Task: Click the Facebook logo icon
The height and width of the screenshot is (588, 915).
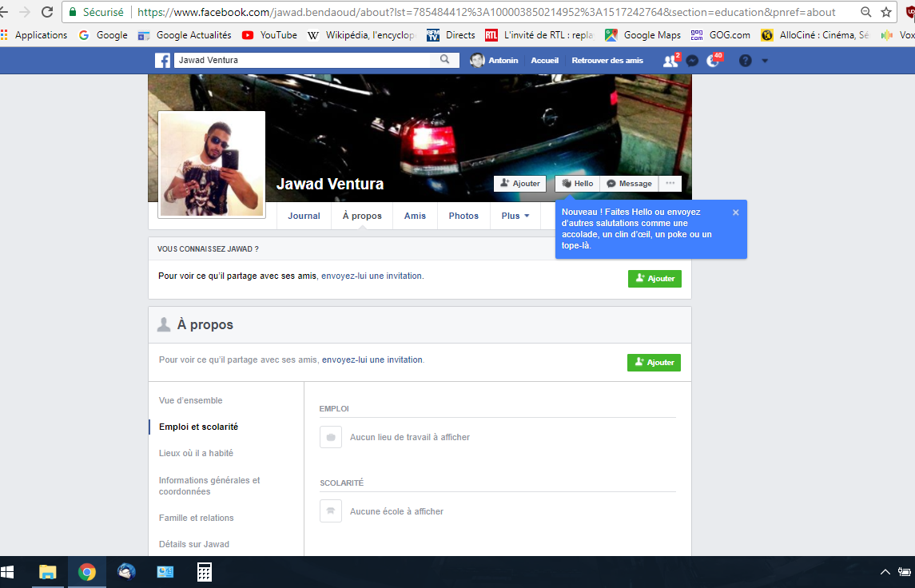Action: pyautogui.click(x=162, y=60)
